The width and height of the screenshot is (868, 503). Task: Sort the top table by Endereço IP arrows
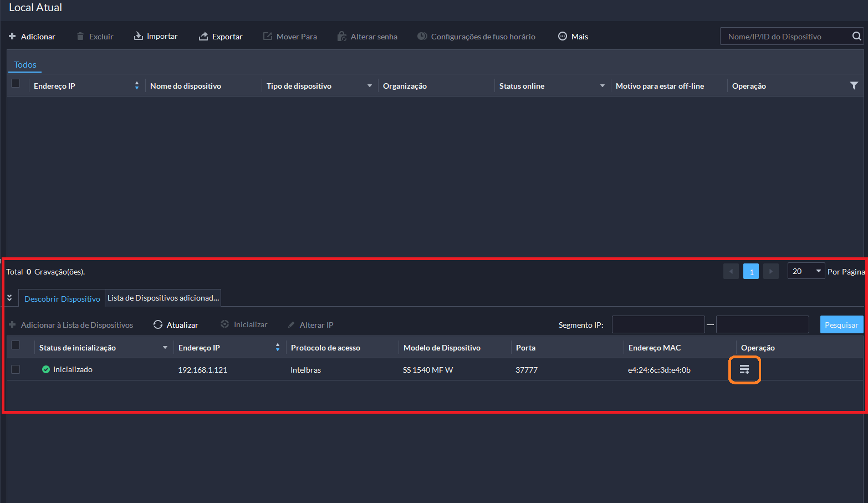(x=137, y=85)
